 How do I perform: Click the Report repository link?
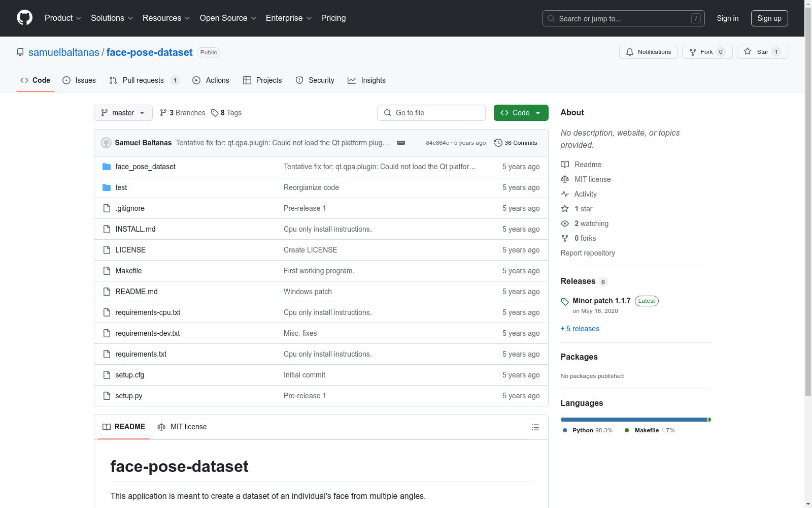pyautogui.click(x=588, y=253)
